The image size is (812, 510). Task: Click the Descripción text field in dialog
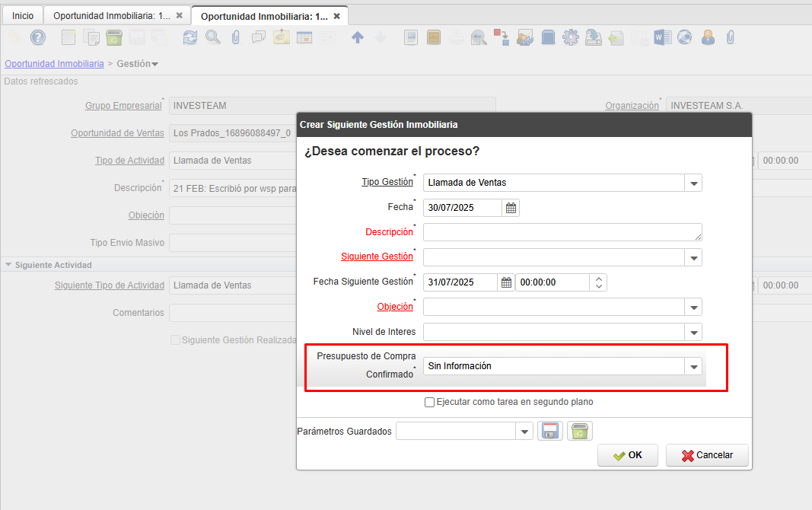[x=562, y=232]
